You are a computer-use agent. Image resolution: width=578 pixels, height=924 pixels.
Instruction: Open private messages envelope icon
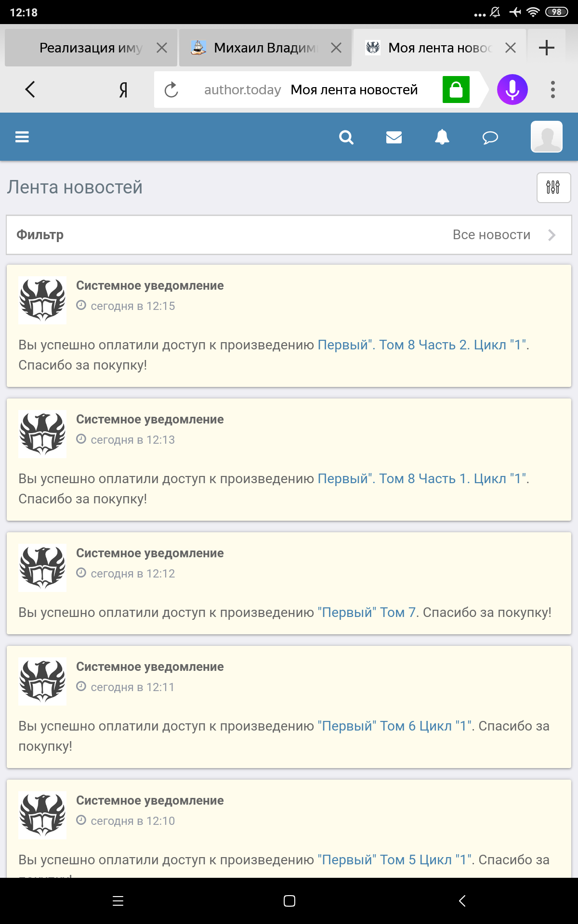(394, 138)
